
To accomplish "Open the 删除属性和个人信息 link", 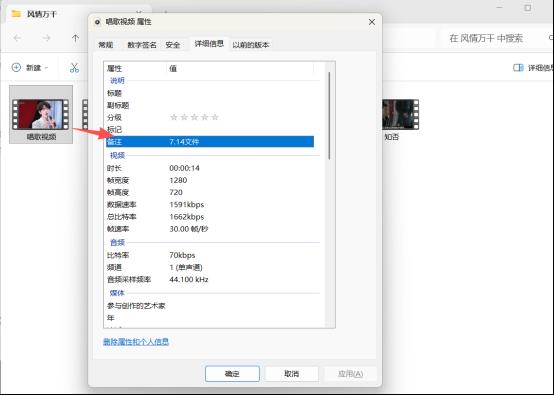I will click(x=136, y=342).
